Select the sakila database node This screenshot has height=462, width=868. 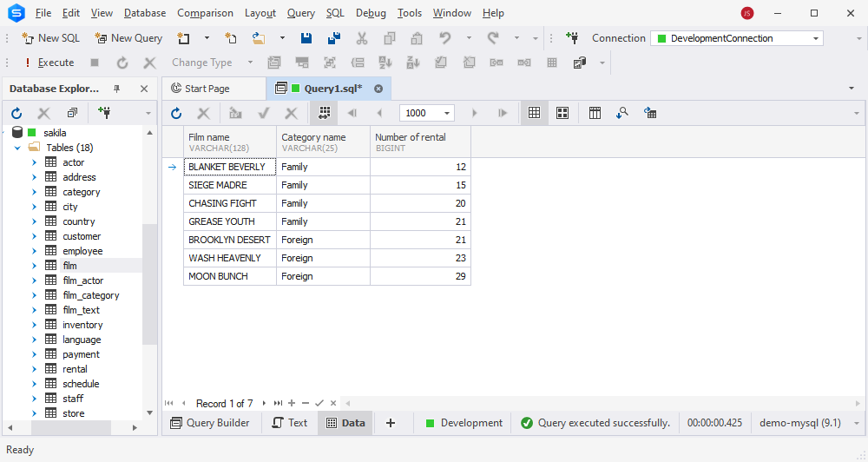pos(55,133)
